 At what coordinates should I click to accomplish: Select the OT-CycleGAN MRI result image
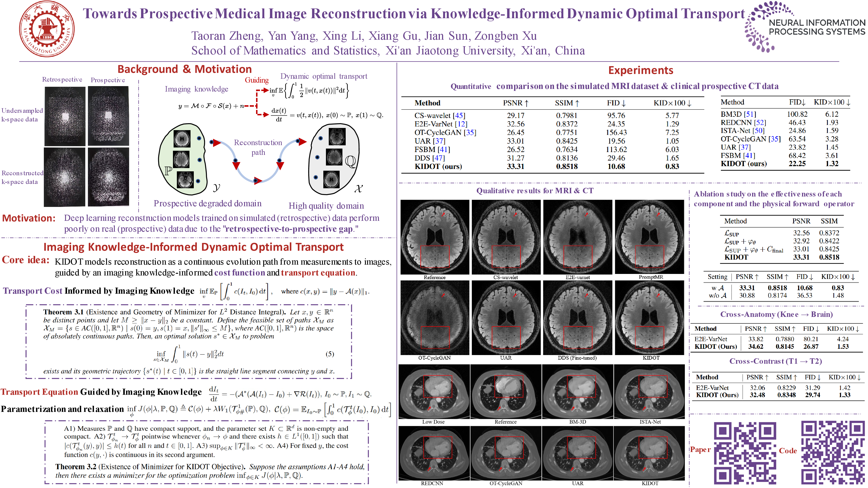[435, 318]
